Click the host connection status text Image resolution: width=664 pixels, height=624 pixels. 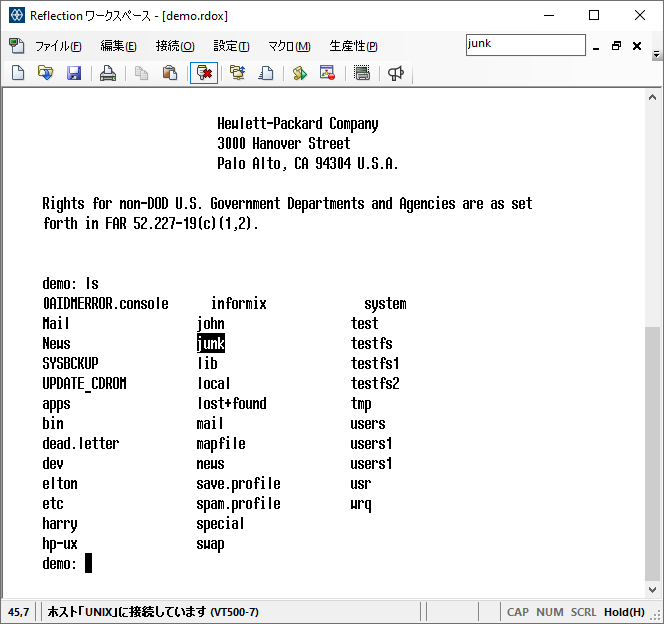point(153,612)
